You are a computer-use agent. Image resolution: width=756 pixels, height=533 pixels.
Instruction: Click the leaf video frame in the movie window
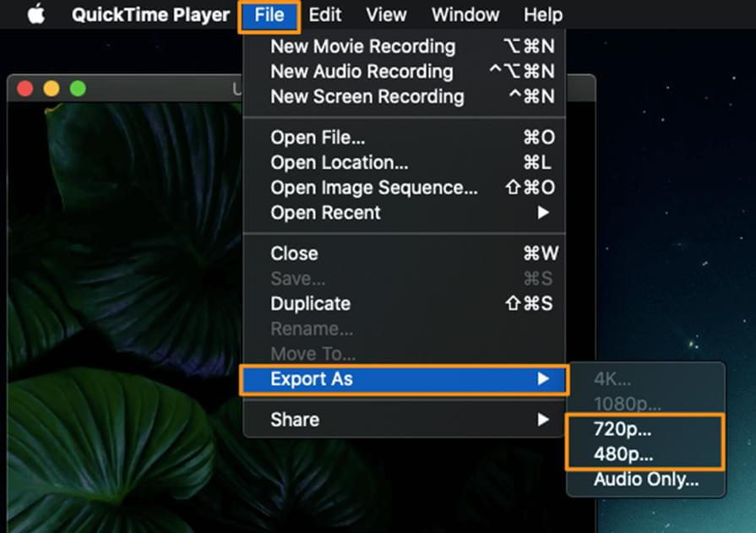pyautogui.click(x=125, y=318)
